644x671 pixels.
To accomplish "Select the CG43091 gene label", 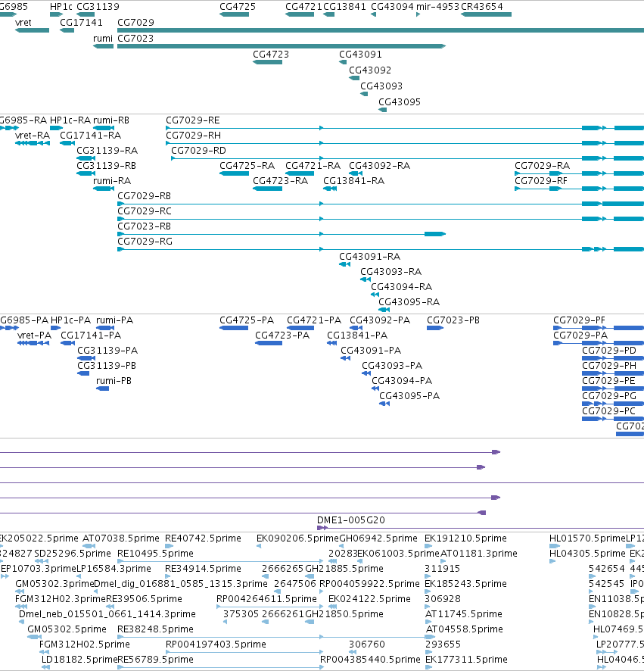I will 360,55.
